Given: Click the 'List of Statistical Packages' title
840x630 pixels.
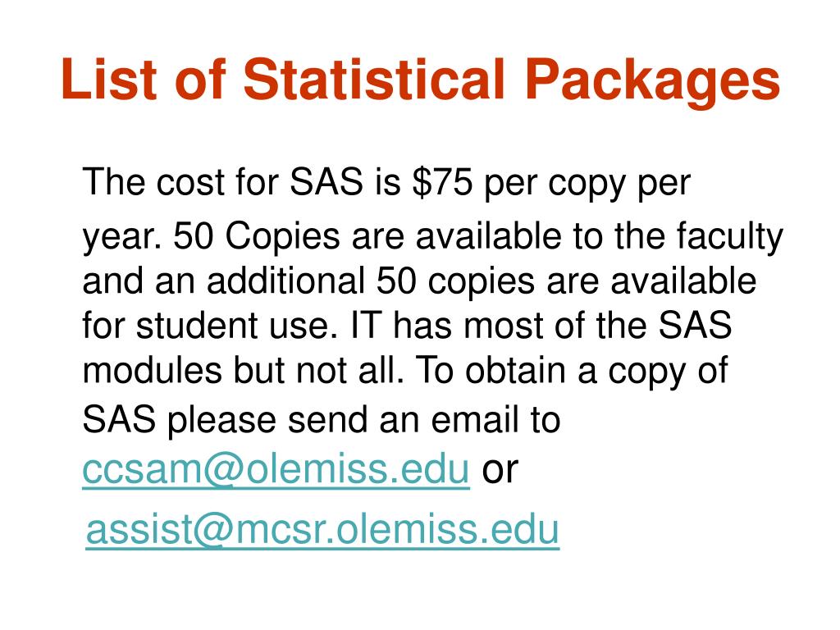Looking at the screenshot, I should pos(420,80).
